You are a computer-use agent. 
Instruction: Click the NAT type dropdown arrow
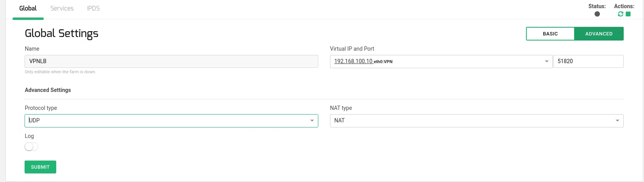pos(617,121)
